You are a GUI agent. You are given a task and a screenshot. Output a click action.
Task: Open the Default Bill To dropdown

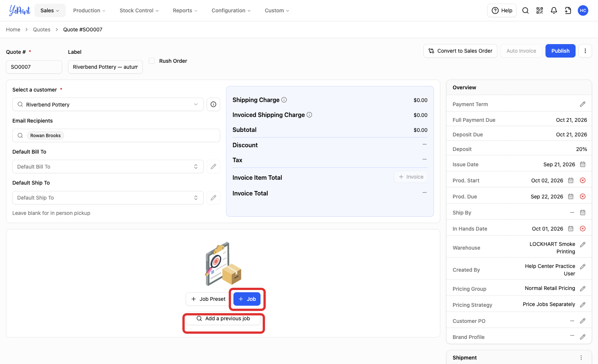(x=108, y=167)
